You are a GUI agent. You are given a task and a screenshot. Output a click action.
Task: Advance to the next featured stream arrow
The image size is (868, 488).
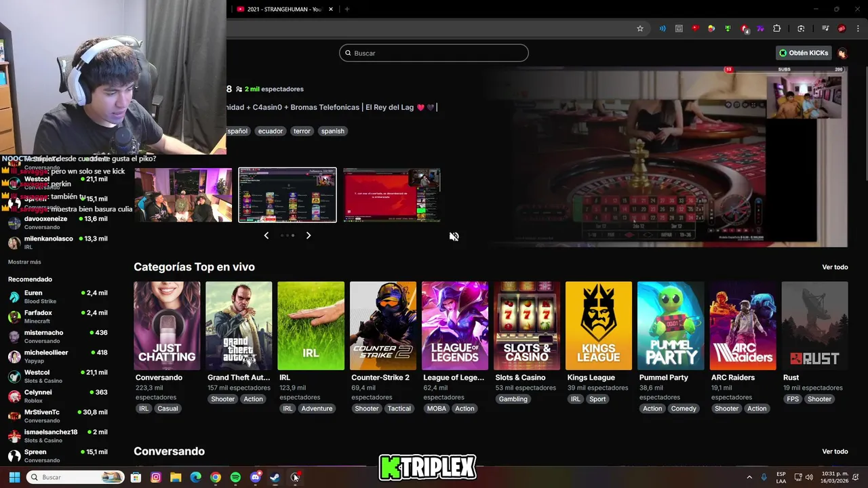(x=309, y=235)
